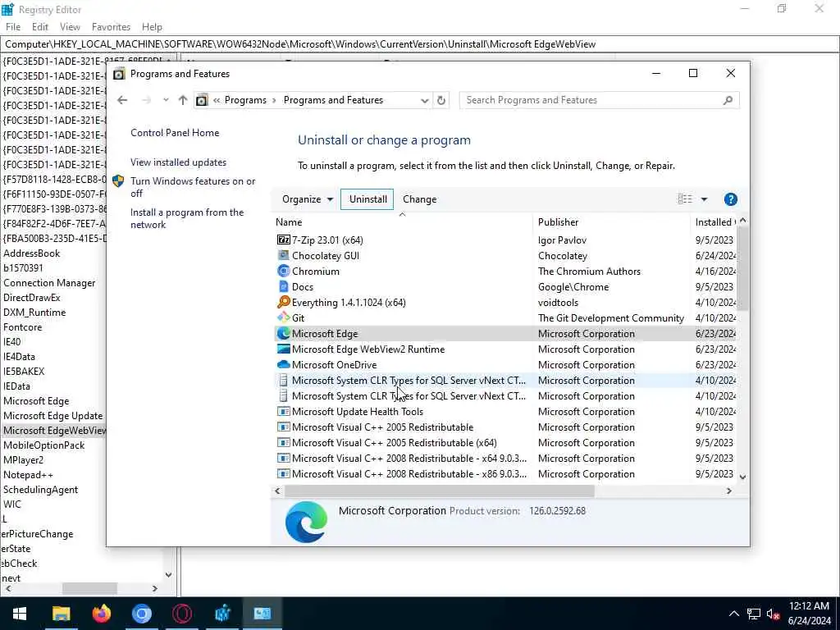Click the Chromium icon in program list

coord(283,271)
